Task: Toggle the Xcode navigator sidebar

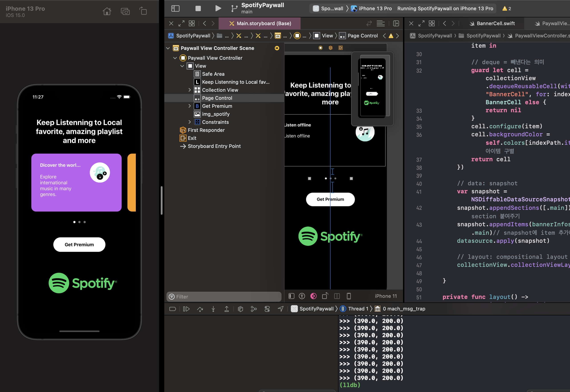Action: pyautogui.click(x=175, y=8)
